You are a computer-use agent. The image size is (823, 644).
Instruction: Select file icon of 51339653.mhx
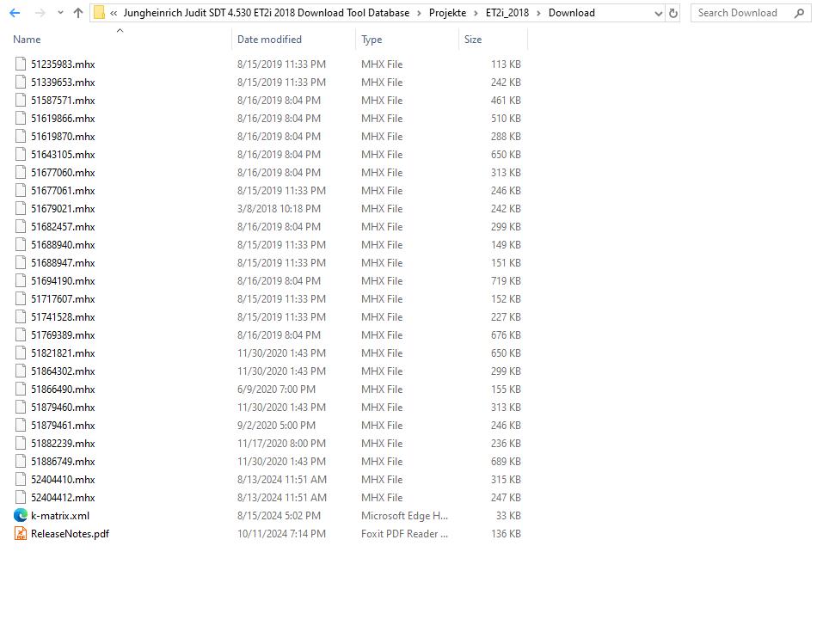pyautogui.click(x=21, y=82)
